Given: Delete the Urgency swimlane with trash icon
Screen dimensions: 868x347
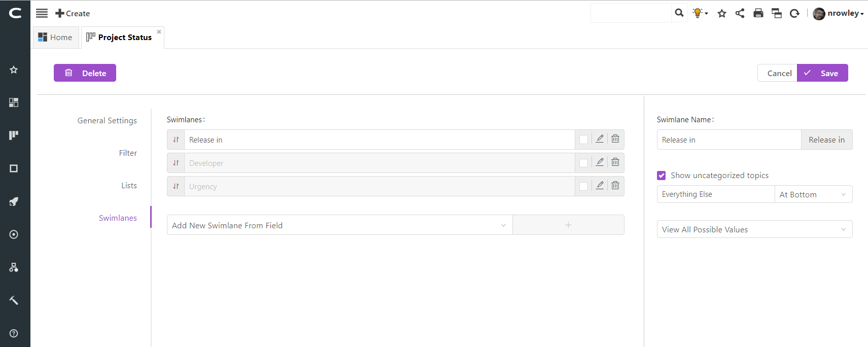Looking at the screenshot, I should tap(615, 186).
